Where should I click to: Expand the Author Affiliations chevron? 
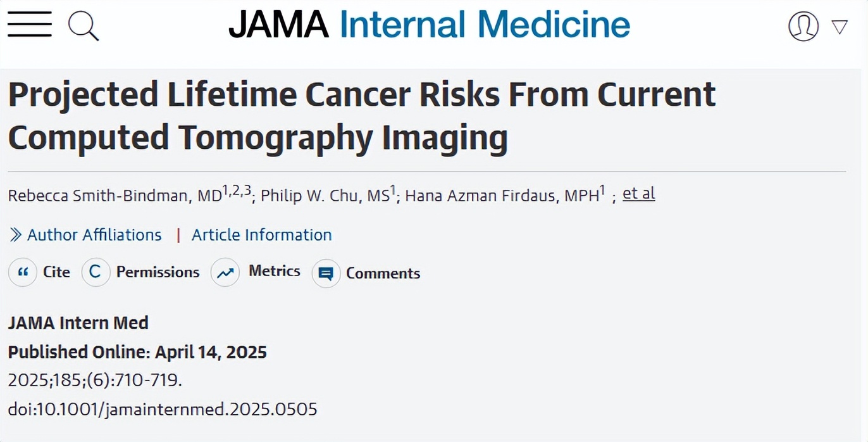[16, 236]
